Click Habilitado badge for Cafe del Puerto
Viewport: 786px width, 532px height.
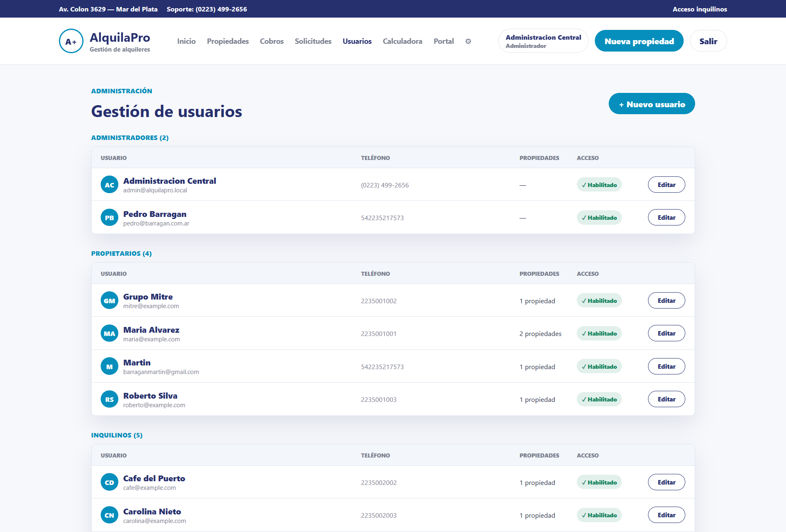tap(599, 482)
